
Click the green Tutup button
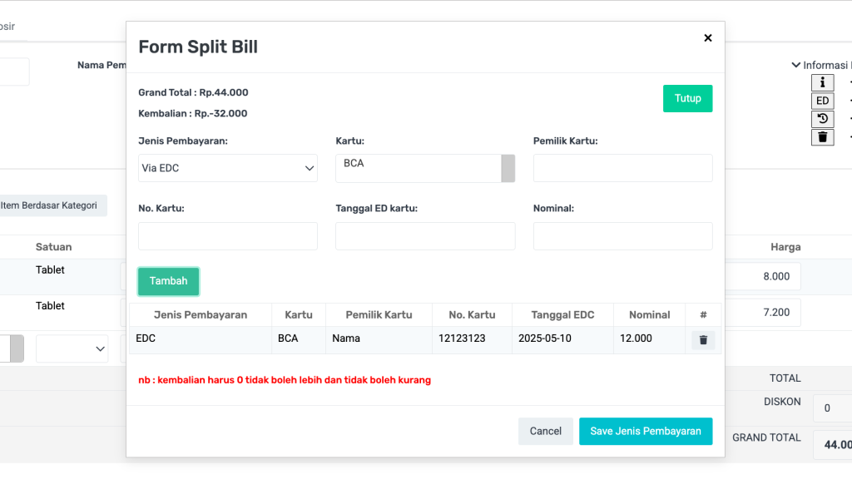(x=687, y=98)
